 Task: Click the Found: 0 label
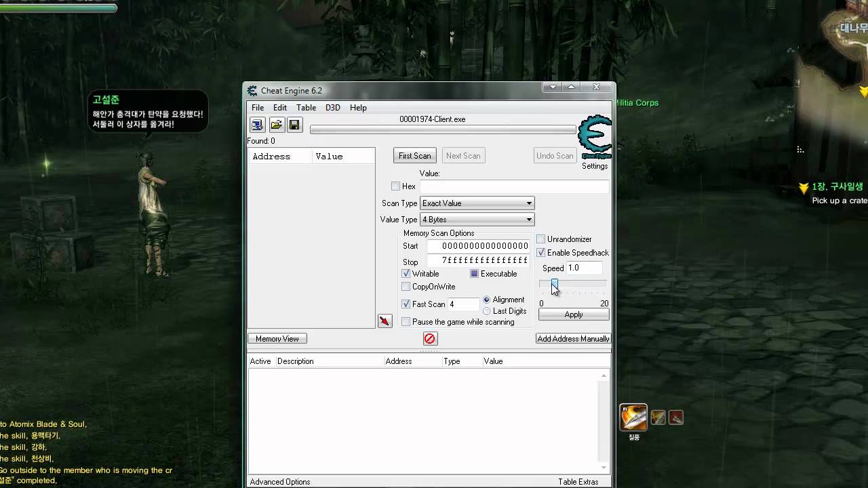(261, 141)
